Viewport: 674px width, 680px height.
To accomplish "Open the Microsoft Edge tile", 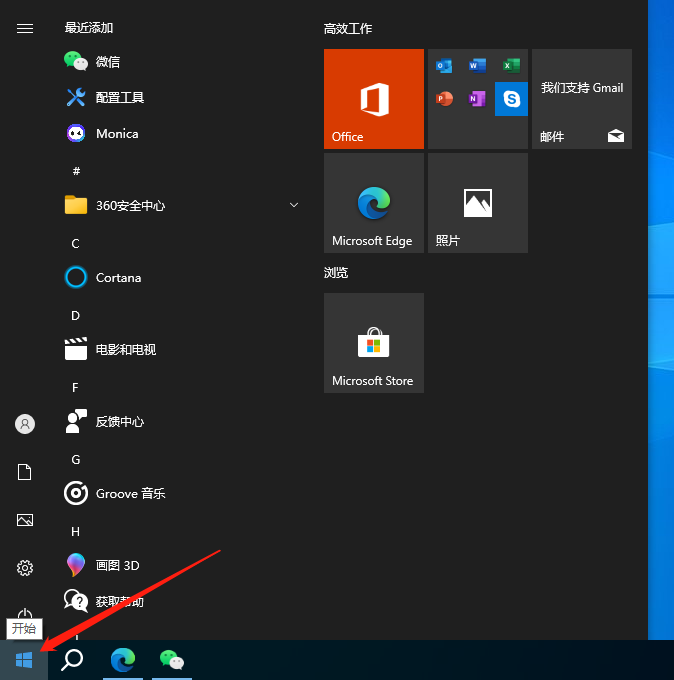I will pyautogui.click(x=373, y=203).
